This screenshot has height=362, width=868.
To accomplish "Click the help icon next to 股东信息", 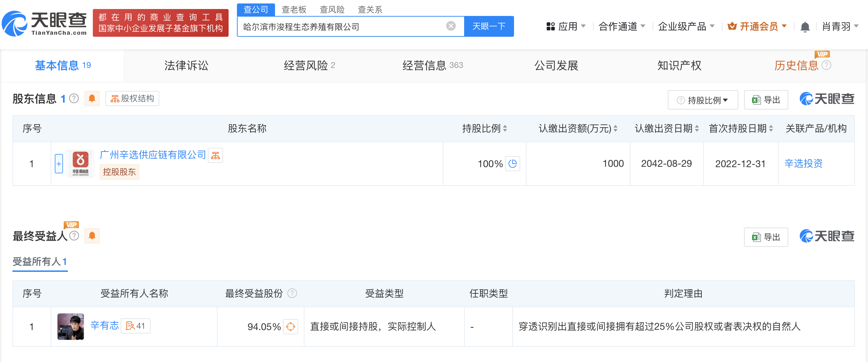I will click(x=74, y=99).
